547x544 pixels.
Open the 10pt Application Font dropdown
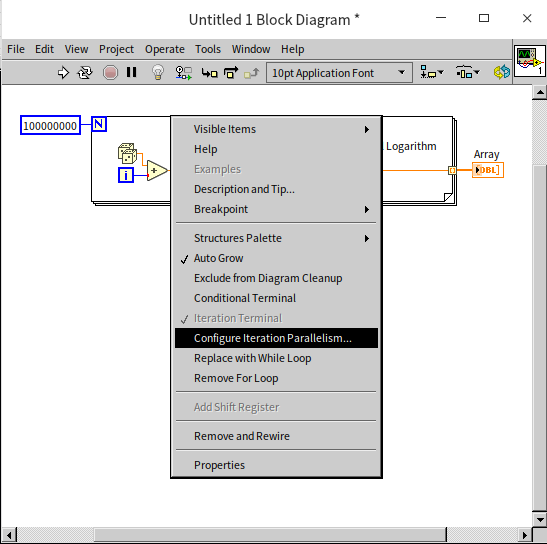[339, 73]
